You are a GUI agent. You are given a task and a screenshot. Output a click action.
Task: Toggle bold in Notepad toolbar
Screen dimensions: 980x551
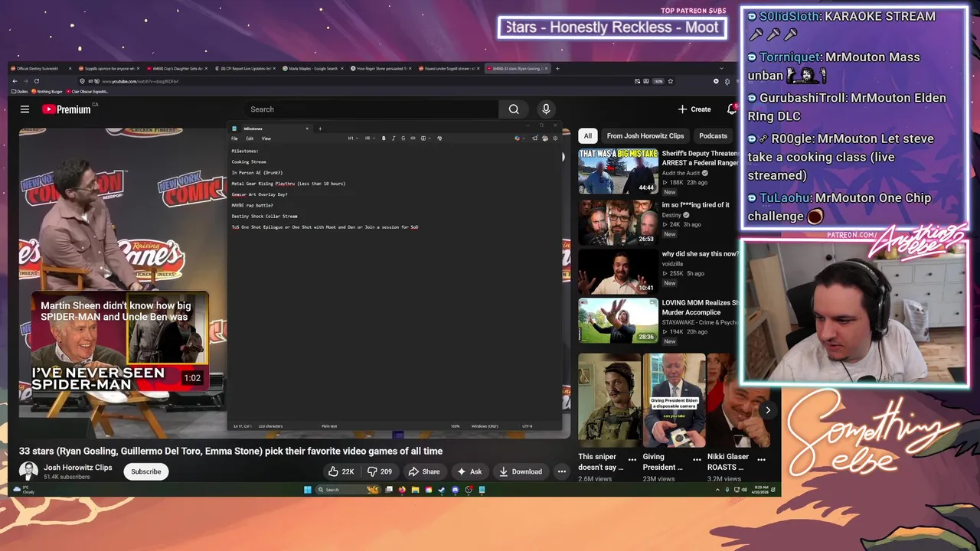pos(384,139)
